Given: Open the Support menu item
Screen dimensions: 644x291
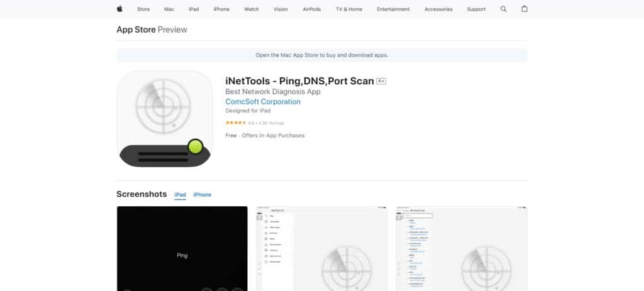Looking at the screenshot, I should (476, 9).
